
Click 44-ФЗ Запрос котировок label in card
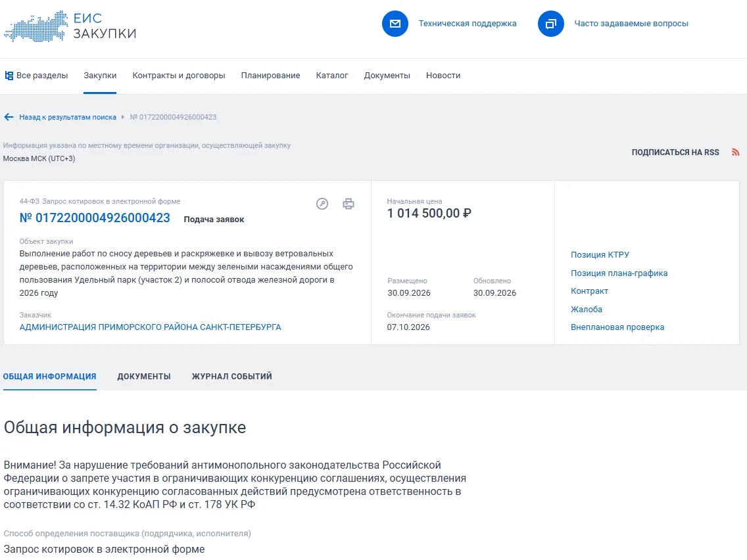point(100,201)
